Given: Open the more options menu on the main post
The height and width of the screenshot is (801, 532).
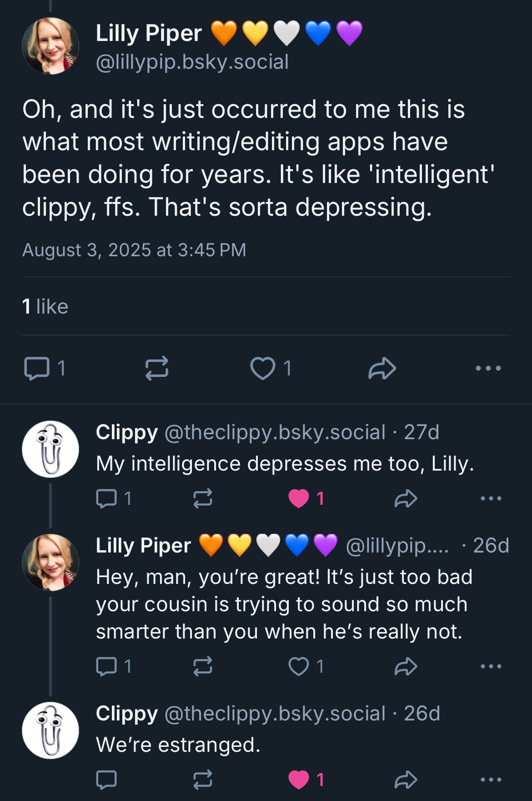Looking at the screenshot, I should pos(486,368).
